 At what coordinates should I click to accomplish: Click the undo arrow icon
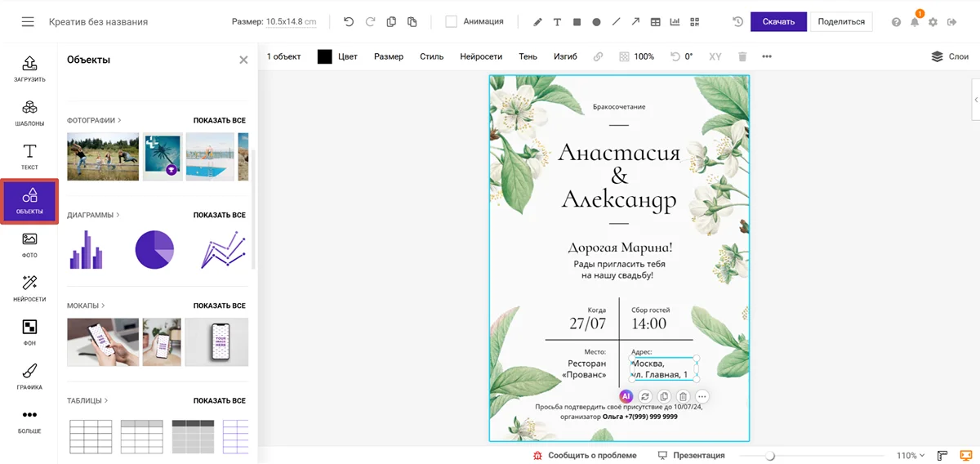tap(350, 22)
